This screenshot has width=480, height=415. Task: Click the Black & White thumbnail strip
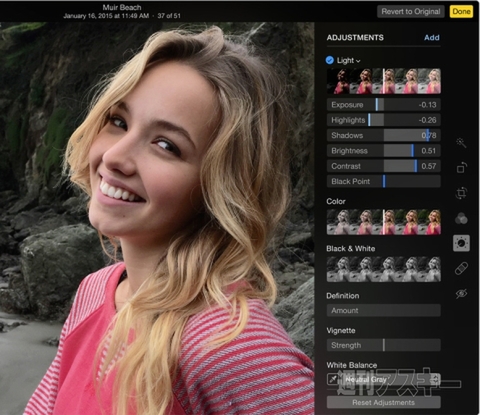click(384, 269)
